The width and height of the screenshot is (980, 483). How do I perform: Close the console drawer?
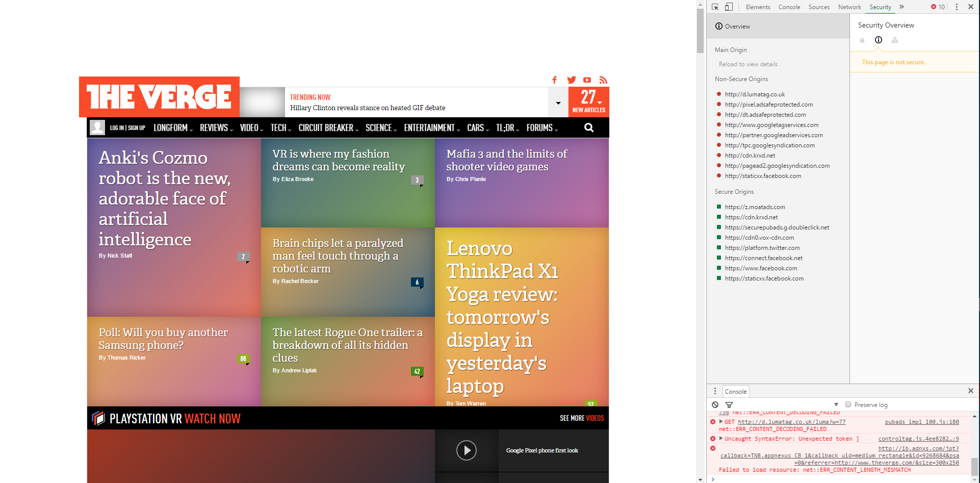pyautogui.click(x=971, y=391)
